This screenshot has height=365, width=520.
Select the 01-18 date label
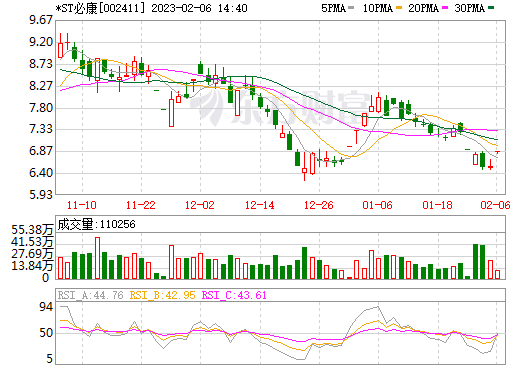click(x=437, y=205)
